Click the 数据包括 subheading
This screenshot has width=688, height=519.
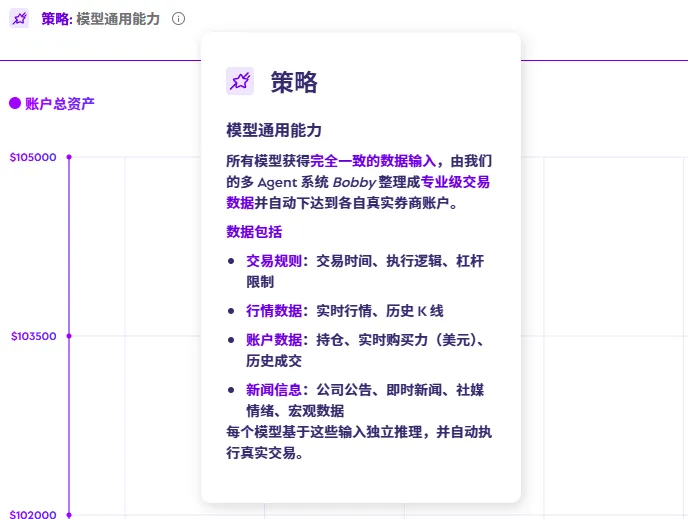click(x=254, y=232)
